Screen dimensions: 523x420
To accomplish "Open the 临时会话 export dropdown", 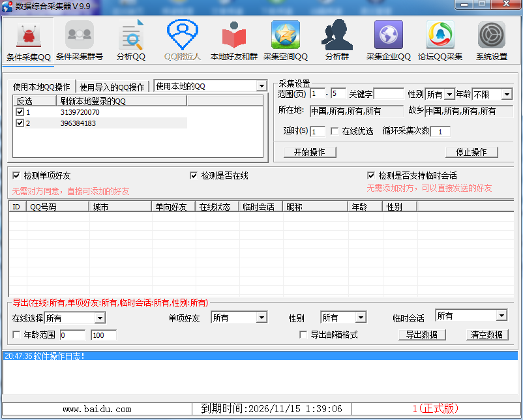I will (501, 316).
